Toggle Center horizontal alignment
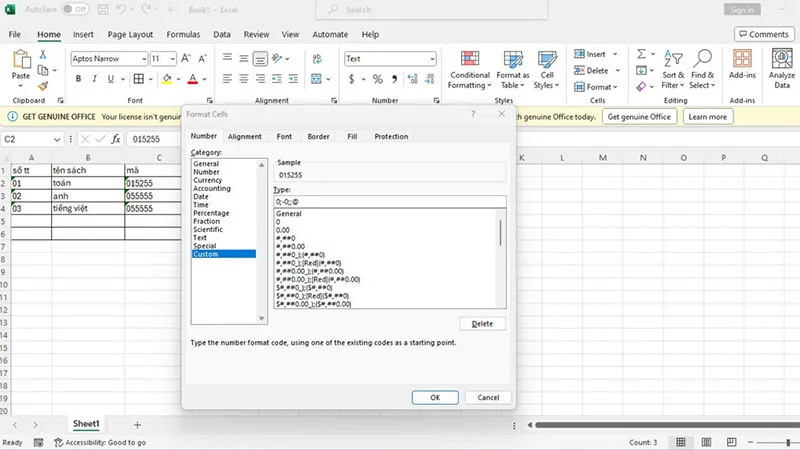Viewport: 800px width, 450px height. tap(244, 79)
